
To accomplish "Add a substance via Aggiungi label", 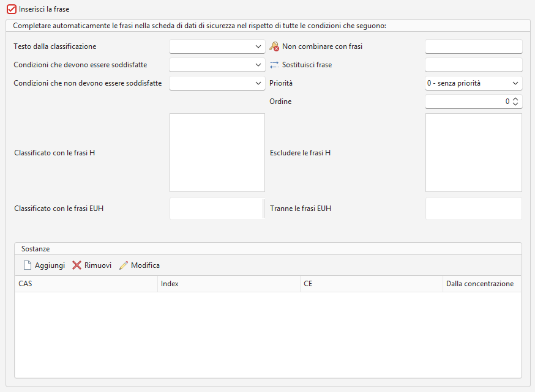I will click(x=50, y=265).
